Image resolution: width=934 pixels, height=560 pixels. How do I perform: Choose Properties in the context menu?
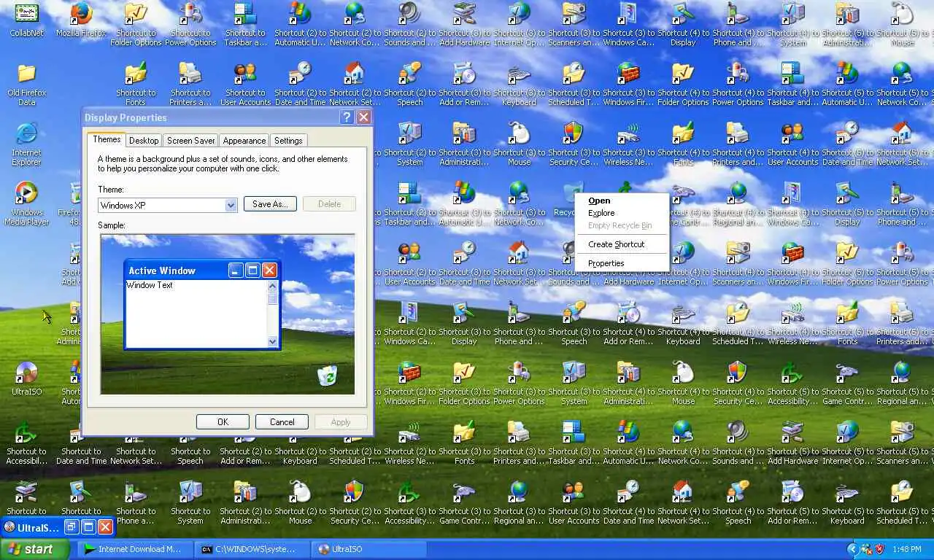pos(622,263)
